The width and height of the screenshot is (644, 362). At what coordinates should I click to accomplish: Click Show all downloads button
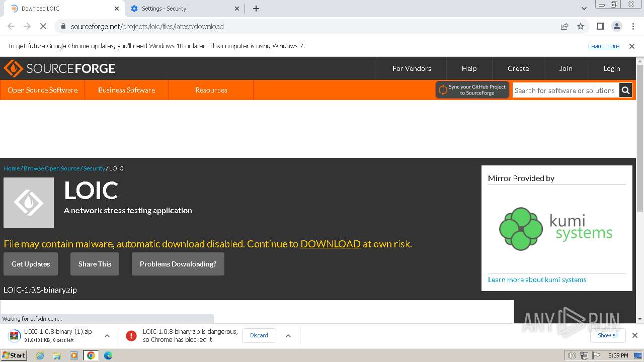607,335
